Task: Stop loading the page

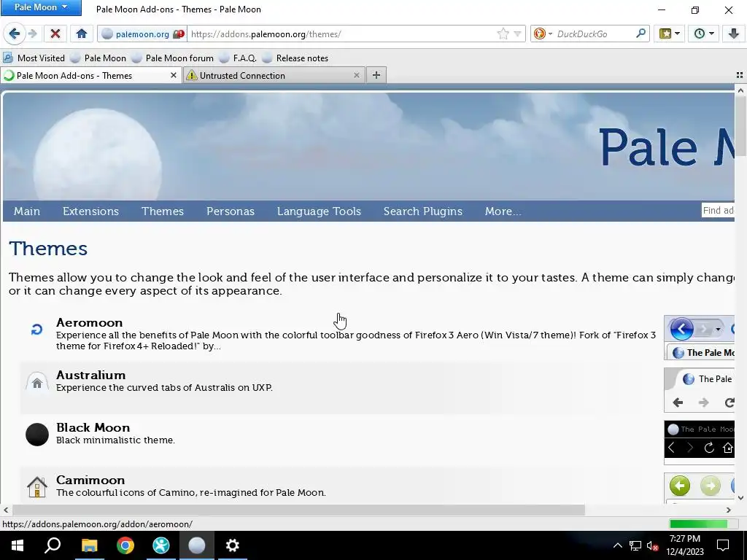Action: pyautogui.click(x=55, y=34)
